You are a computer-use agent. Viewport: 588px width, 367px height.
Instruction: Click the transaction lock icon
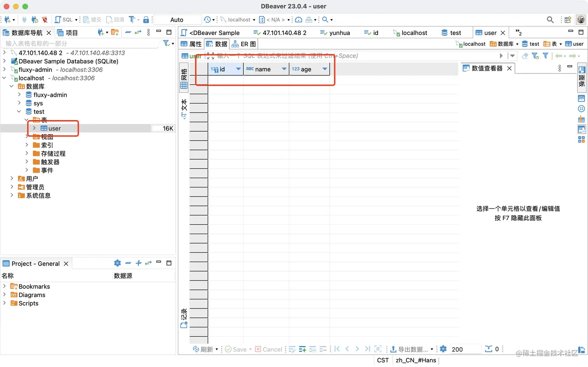[146, 19]
